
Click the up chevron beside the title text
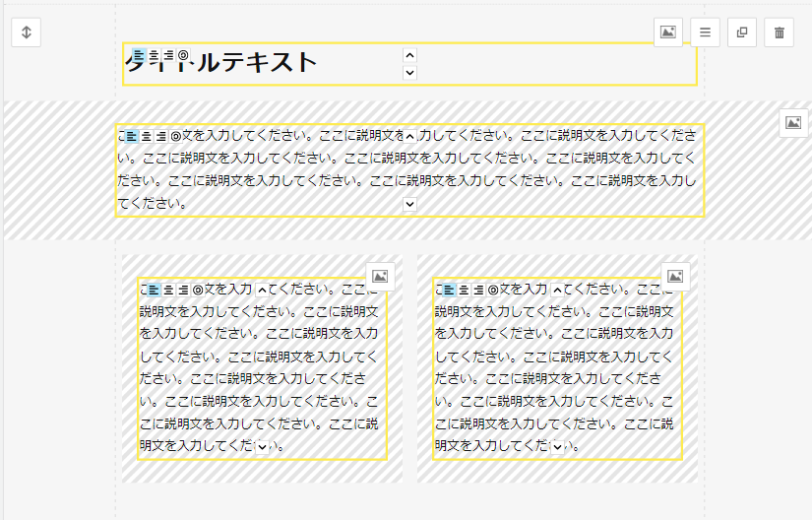(410, 55)
